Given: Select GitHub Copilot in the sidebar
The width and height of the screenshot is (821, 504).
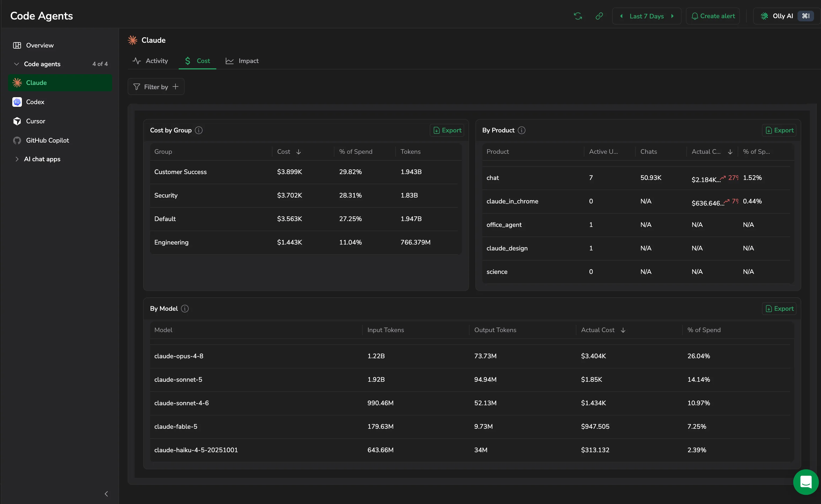Looking at the screenshot, I should point(60,140).
